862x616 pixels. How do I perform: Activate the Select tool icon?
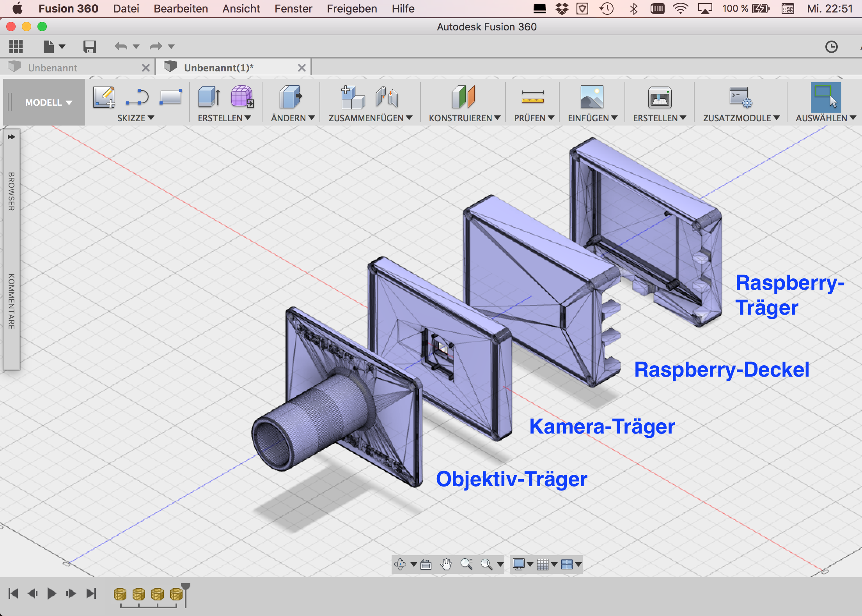coord(826,97)
